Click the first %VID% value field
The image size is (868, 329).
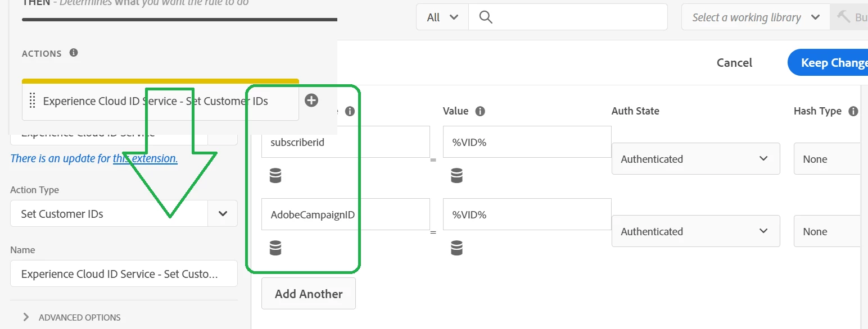tap(527, 142)
